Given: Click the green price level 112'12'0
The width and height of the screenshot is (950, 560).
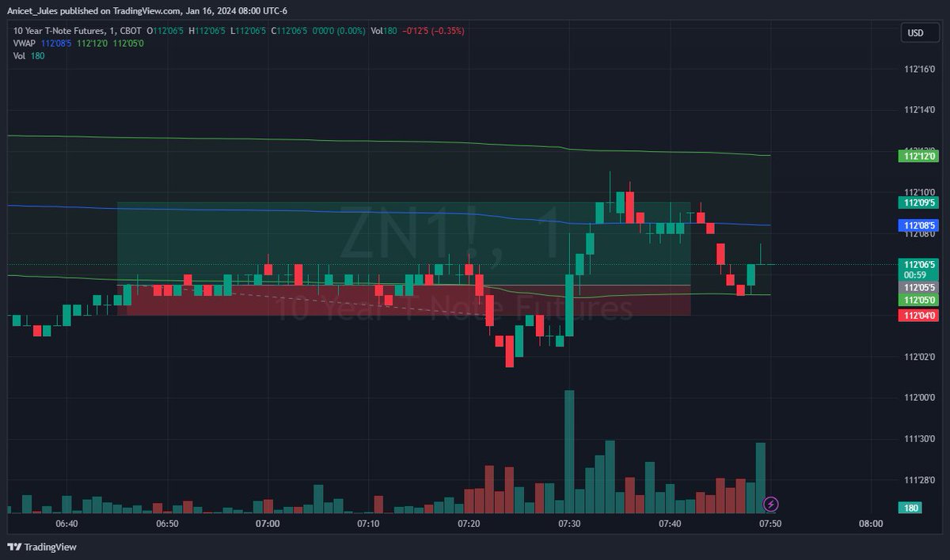Looking at the screenshot, I should [x=918, y=157].
